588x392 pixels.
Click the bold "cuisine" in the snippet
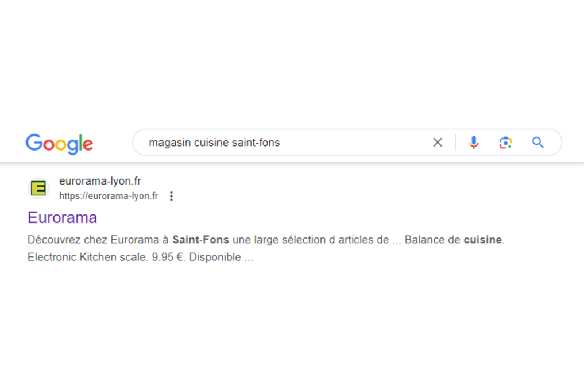[x=483, y=240]
